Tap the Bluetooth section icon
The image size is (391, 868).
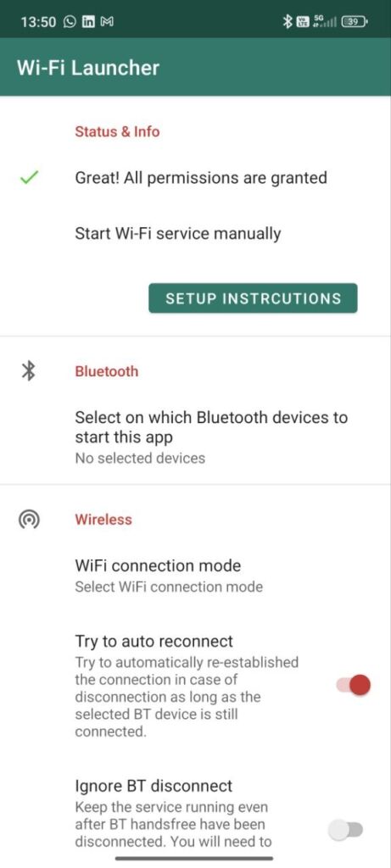coord(28,371)
